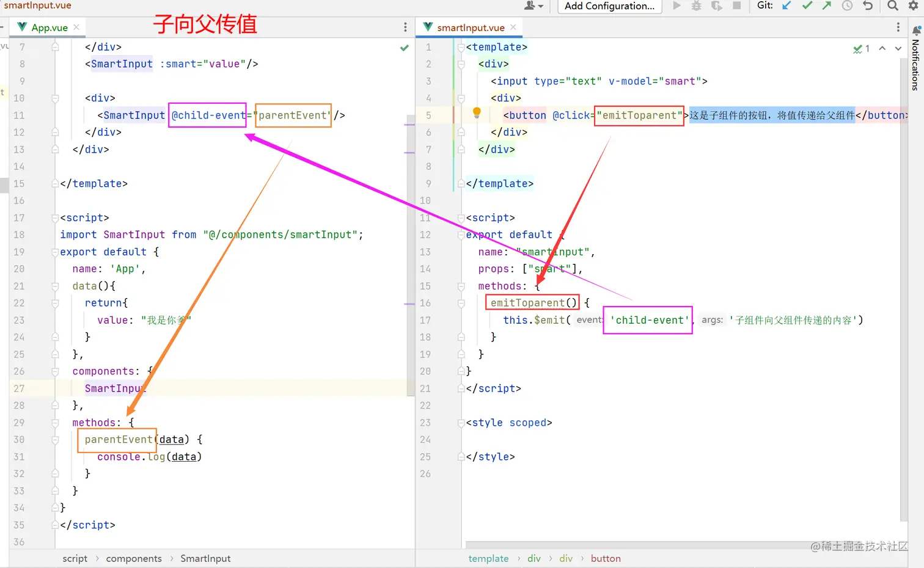Click the Stop square icon
Viewport: 924px width, 568px height.
(x=736, y=5)
